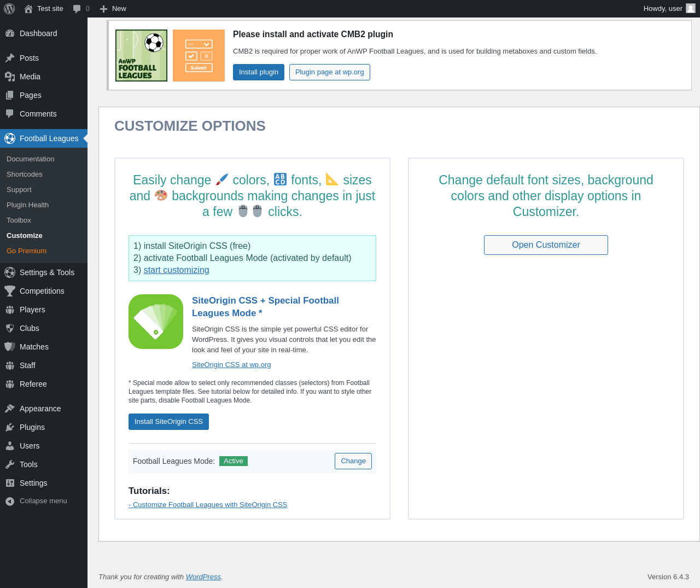This screenshot has width=700, height=588.
Task: Click the orange CMB2 plugin thumbnail
Action: tap(199, 56)
